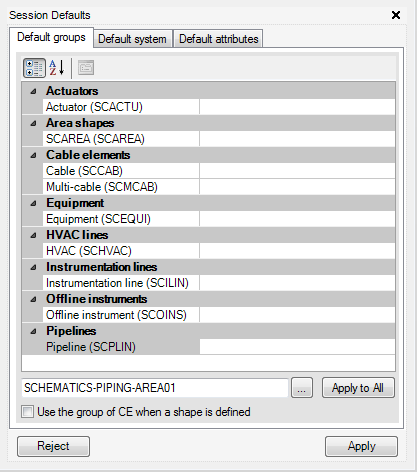Sort properties alphabetically with A-Z icon

coord(57,68)
